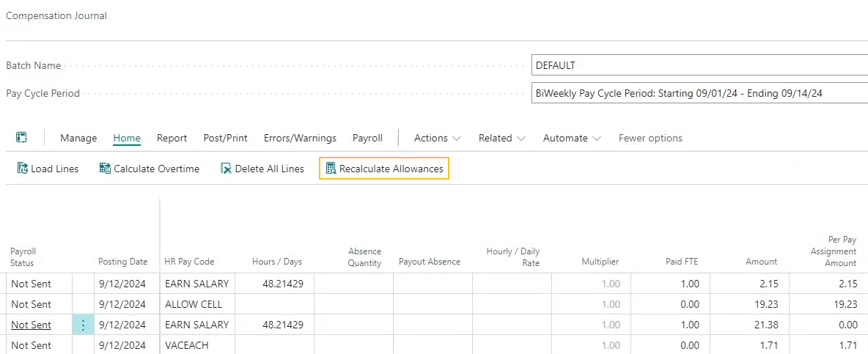Click the Load Lines icon
Image resolution: width=868 pixels, height=354 pixels.
point(23,169)
